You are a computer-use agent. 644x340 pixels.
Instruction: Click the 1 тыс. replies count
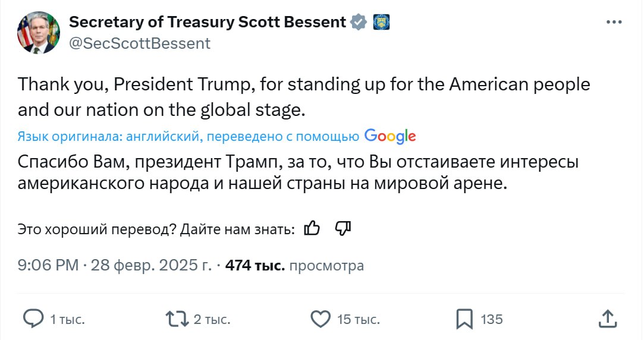click(67, 320)
